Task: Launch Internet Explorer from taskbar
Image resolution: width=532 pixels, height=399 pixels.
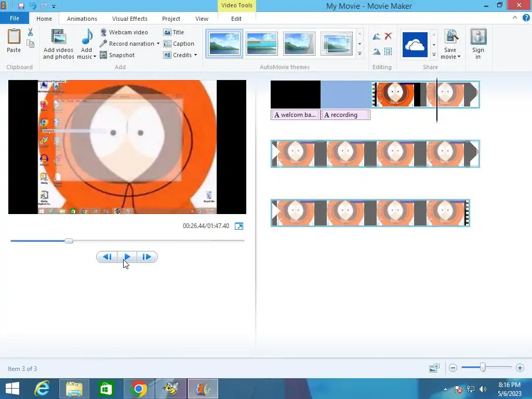Action: pyautogui.click(x=42, y=389)
